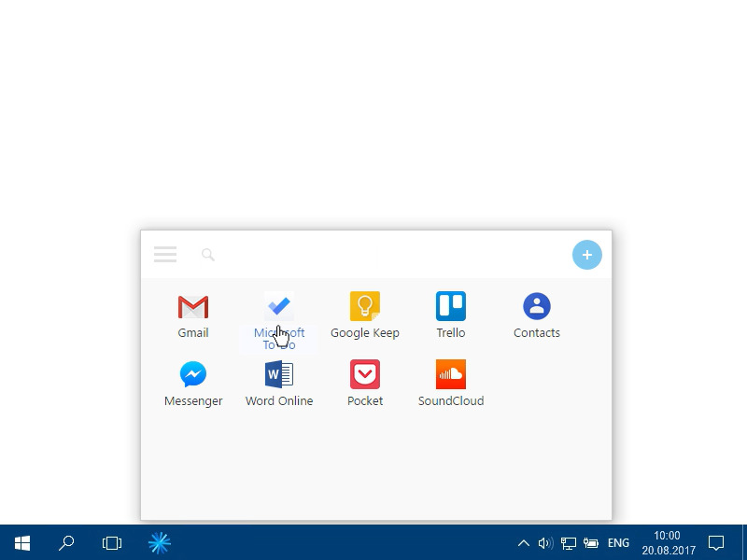
Task: Open Task View on the taskbar
Action: coord(112,543)
